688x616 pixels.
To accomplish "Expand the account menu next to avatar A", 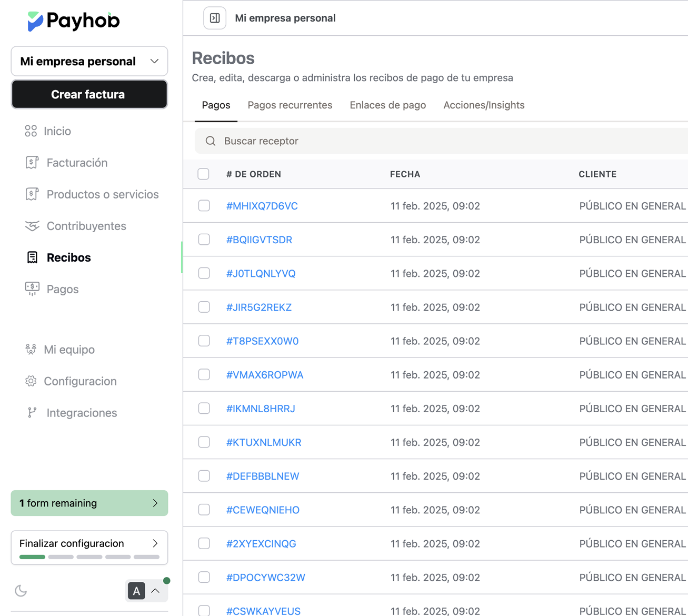I will tap(156, 591).
